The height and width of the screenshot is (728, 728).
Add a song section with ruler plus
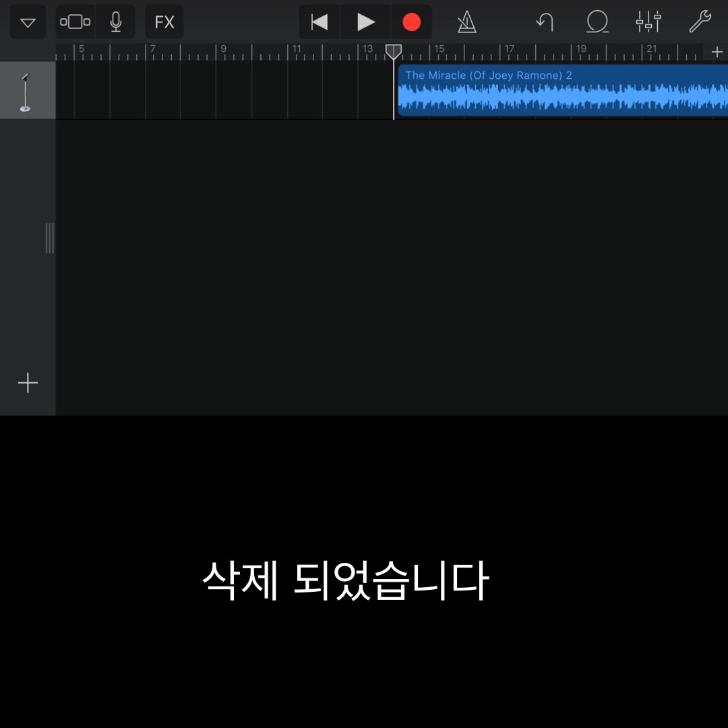click(x=717, y=53)
